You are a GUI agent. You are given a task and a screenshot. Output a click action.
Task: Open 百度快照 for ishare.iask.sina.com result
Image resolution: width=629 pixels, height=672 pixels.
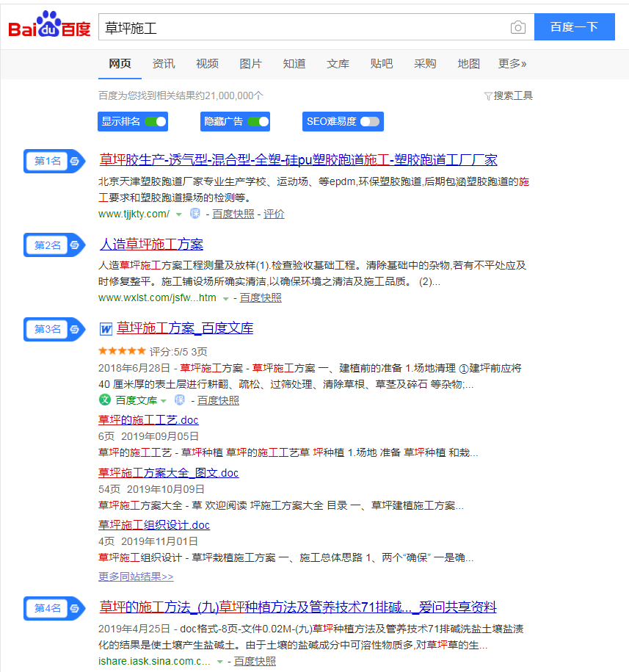point(255,661)
